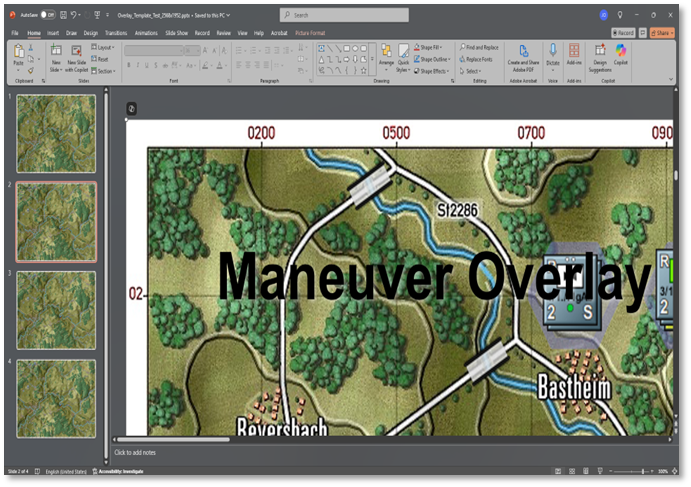The width and height of the screenshot is (691, 487).
Task: Expand the Layout dropdown
Action: click(104, 47)
